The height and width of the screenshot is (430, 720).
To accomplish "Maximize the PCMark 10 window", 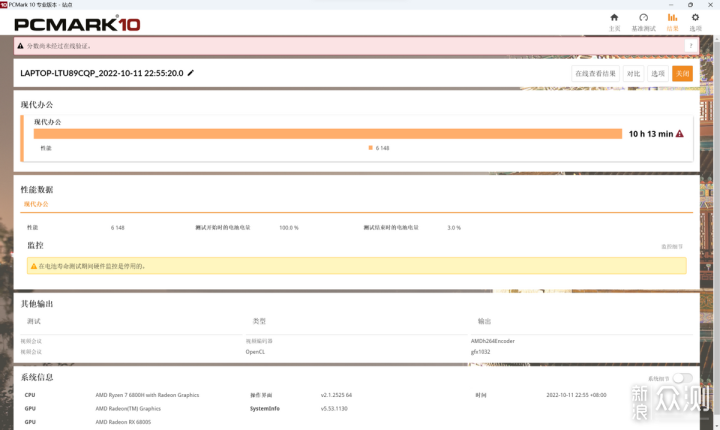I will [690, 5].
